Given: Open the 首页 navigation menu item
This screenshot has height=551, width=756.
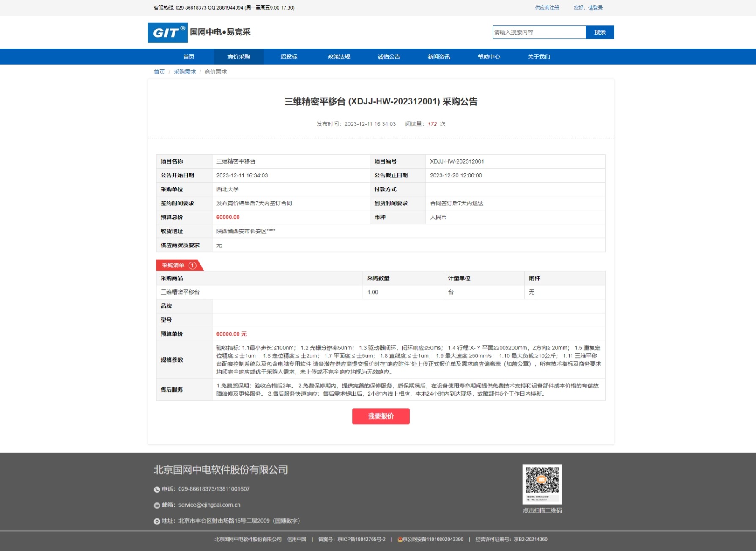Looking at the screenshot, I should tap(189, 57).
